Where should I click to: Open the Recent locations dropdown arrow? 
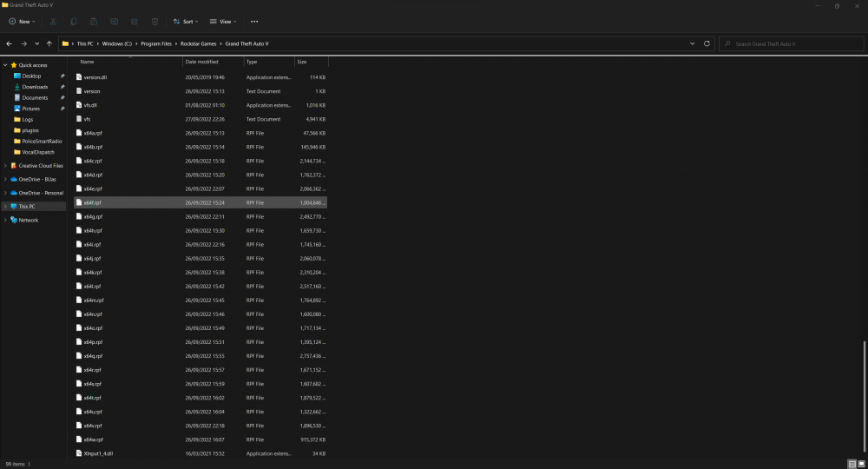click(x=37, y=43)
